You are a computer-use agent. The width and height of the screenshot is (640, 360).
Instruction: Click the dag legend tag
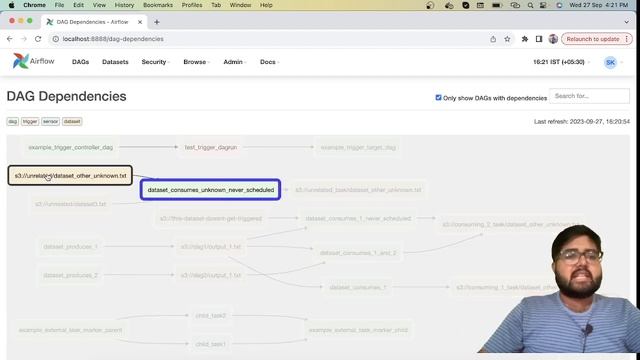tap(13, 122)
